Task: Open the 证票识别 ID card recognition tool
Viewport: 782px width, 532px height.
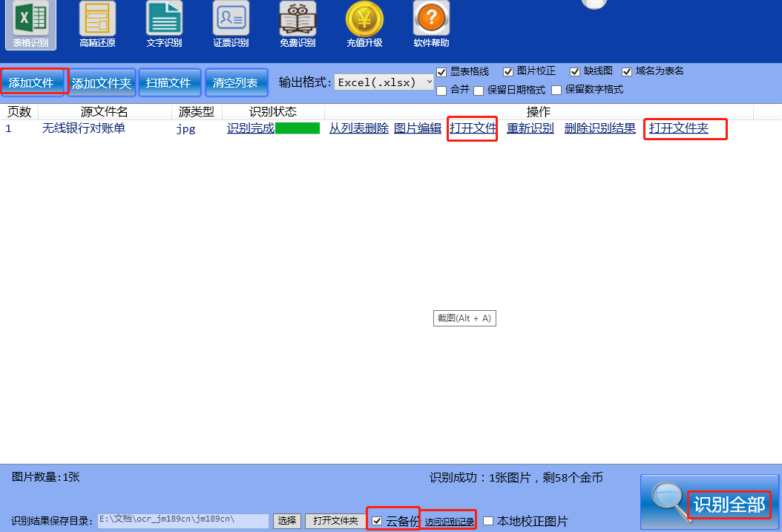Action: pyautogui.click(x=231, y=24)
